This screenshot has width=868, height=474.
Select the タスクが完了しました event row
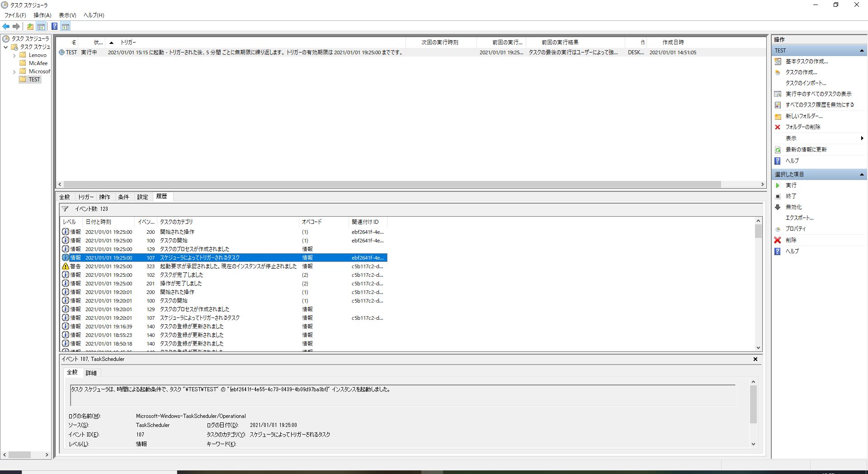point(224,275)
